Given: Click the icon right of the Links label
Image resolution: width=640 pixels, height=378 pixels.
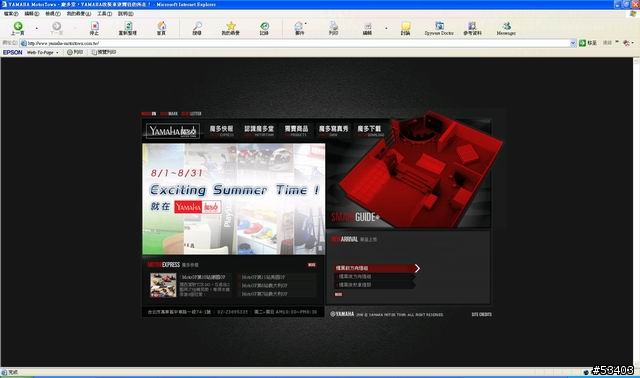Looking at the screenshot, I should point(627,43).
